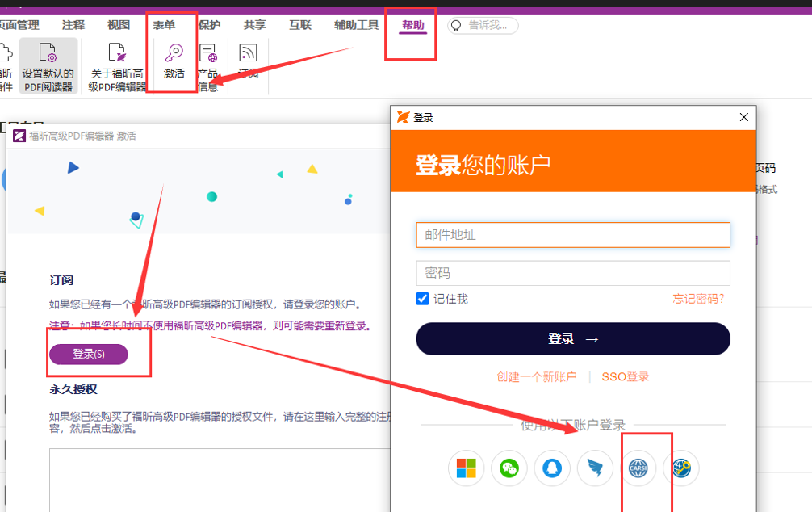Switch to the 注释 ribbon tab
812x512 pixels.
tap(73, 25)
